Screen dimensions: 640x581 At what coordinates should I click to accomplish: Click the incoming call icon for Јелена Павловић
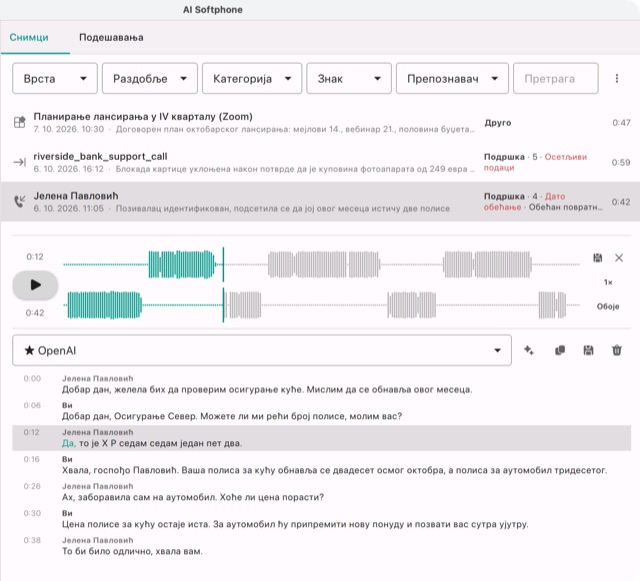pyautogui.click(x=20, y=201)
